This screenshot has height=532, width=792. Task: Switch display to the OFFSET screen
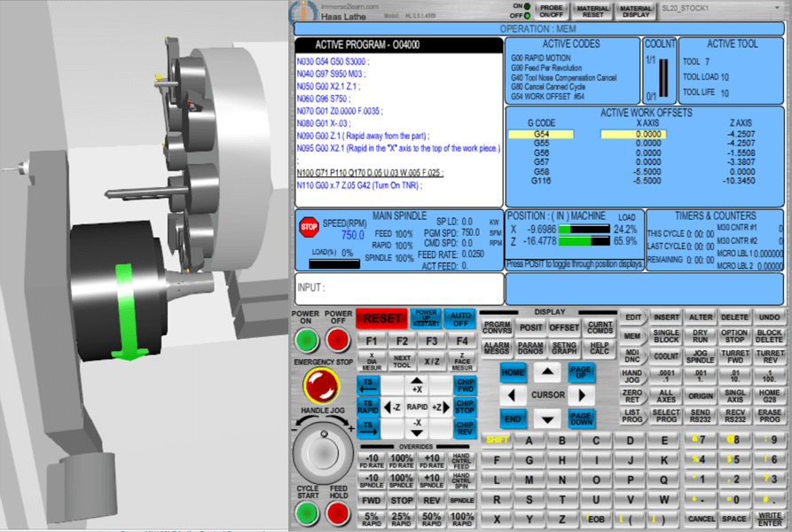point(564,326)
